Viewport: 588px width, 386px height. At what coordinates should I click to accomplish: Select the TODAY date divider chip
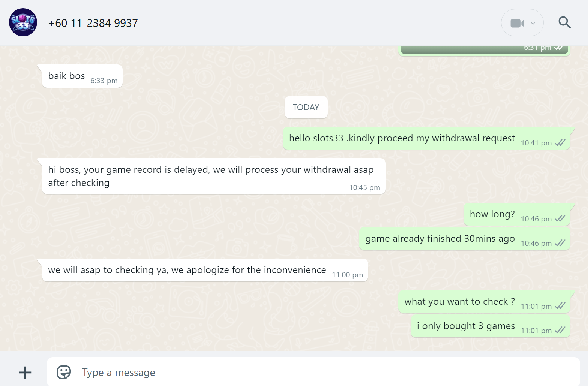pos(306,108)
